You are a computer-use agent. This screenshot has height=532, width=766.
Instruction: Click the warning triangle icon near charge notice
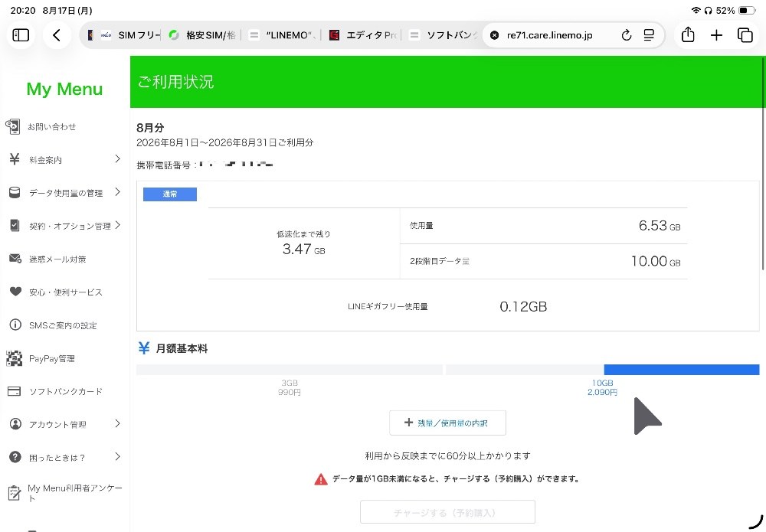point(321,479)
